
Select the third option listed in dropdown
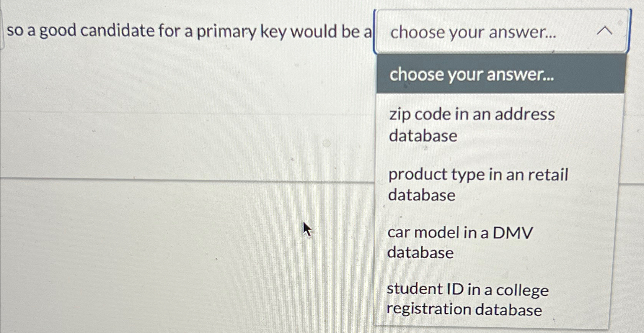460,242
